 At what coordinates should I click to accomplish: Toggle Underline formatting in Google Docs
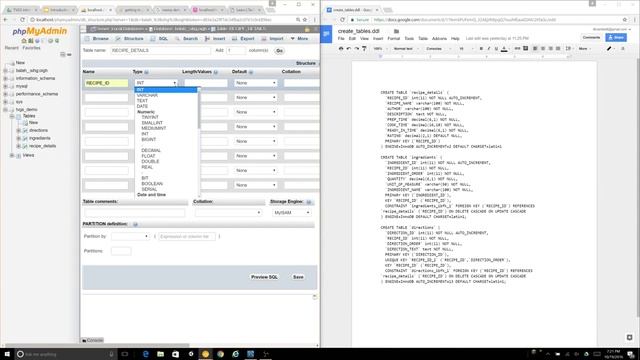click(496, 49)
